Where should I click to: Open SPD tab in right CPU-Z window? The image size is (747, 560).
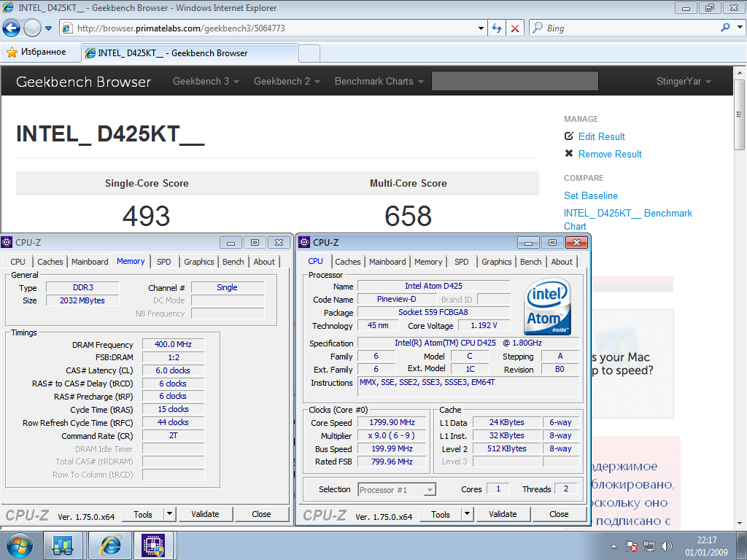[x=462, y=262]
